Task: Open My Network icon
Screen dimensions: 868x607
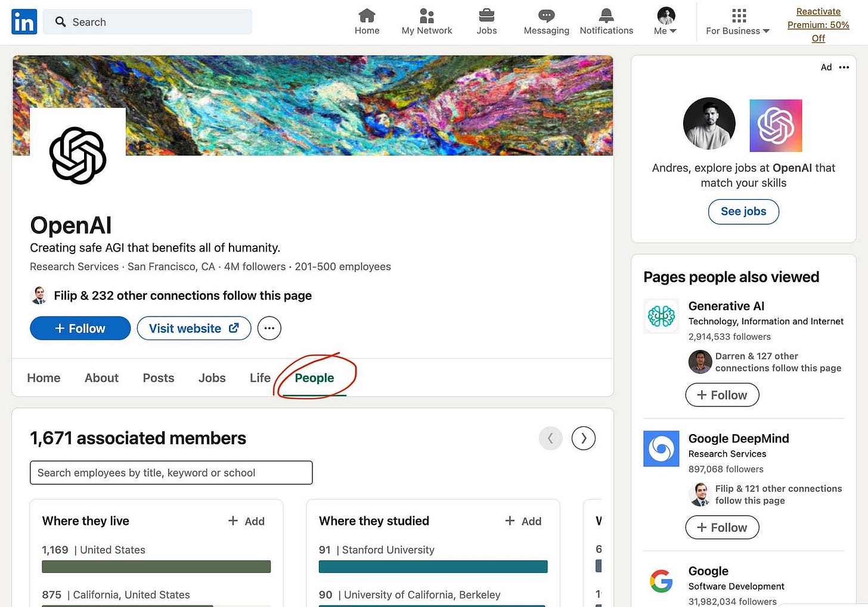Action: click(x=427, y=16)
